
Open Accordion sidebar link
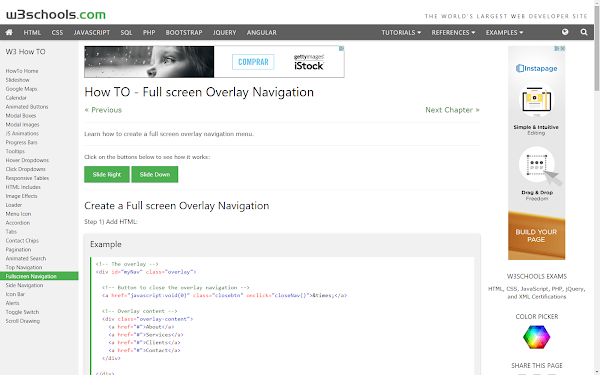pos(18,223)
